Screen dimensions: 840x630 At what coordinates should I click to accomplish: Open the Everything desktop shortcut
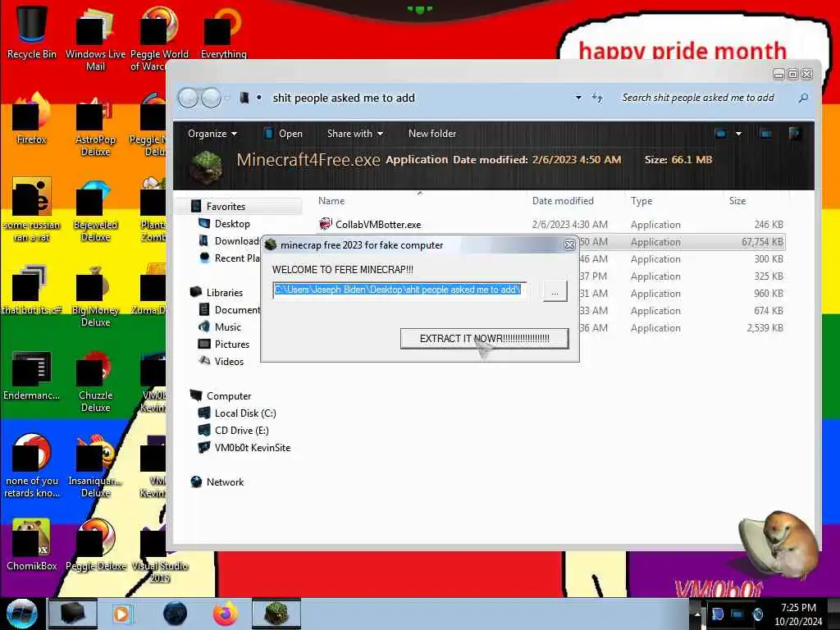point(223,33)
